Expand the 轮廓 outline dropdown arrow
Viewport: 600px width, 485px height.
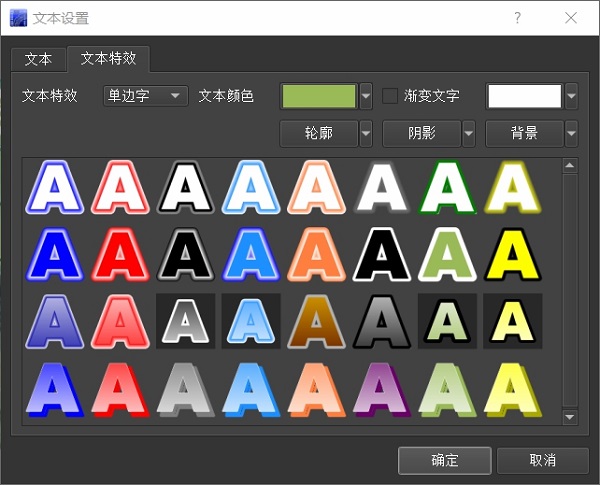366,133
